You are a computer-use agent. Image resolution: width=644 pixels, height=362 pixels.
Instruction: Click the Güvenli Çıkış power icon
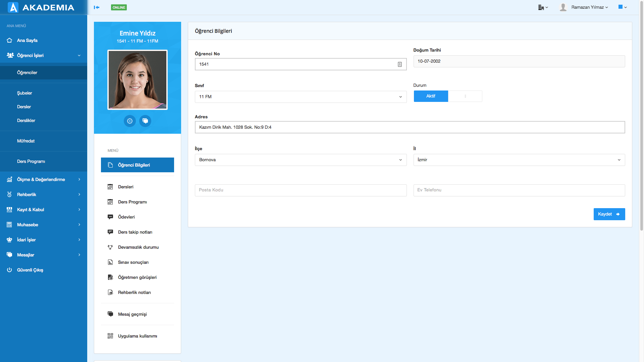click(x=9, y=270)
